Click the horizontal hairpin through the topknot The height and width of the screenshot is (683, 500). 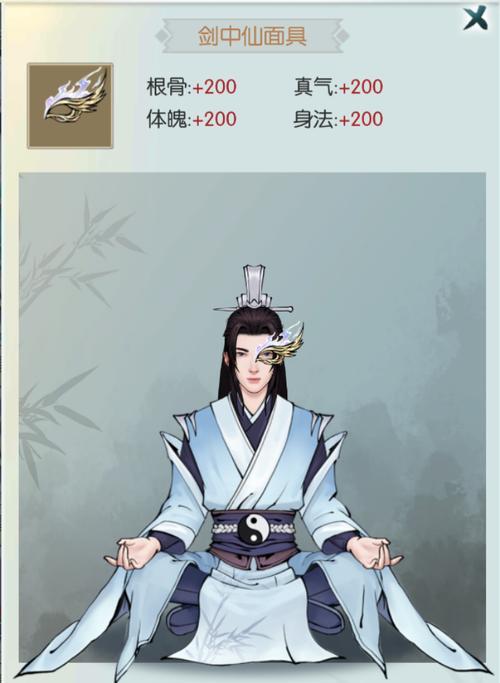(x=253, y=309)
